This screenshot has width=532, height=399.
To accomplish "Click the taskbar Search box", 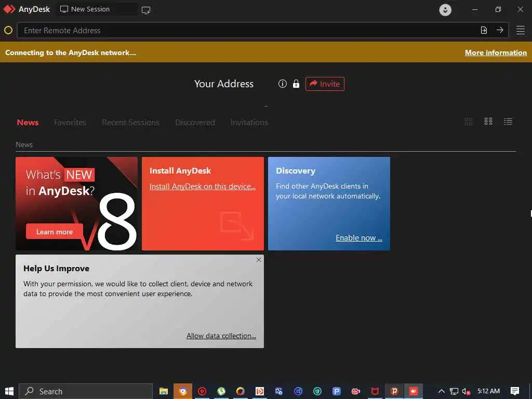I will 86,391.
